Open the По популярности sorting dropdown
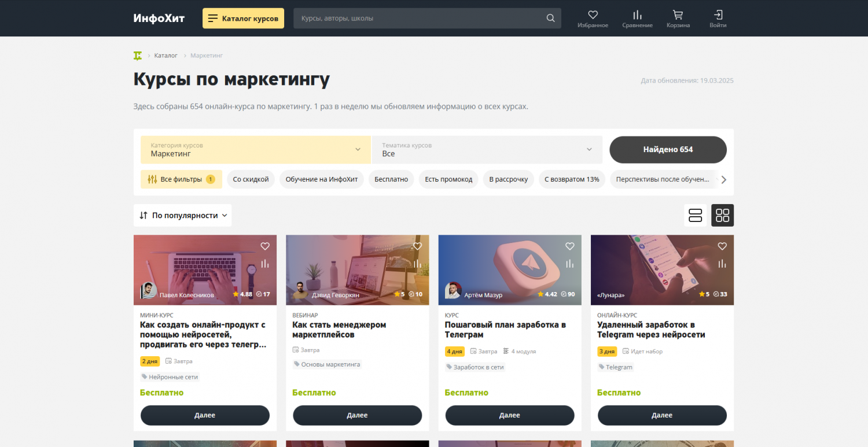The height and width of the screenshot is (447, 868). (182, 215)
